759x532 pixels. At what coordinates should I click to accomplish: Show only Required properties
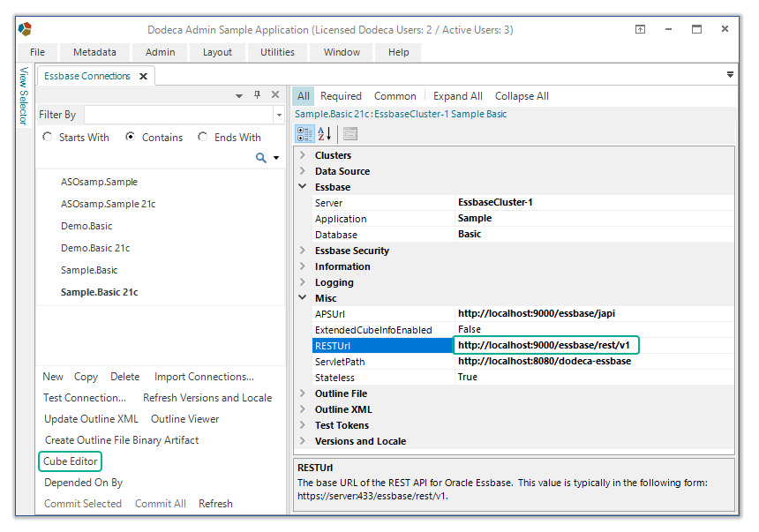(341, 96)
